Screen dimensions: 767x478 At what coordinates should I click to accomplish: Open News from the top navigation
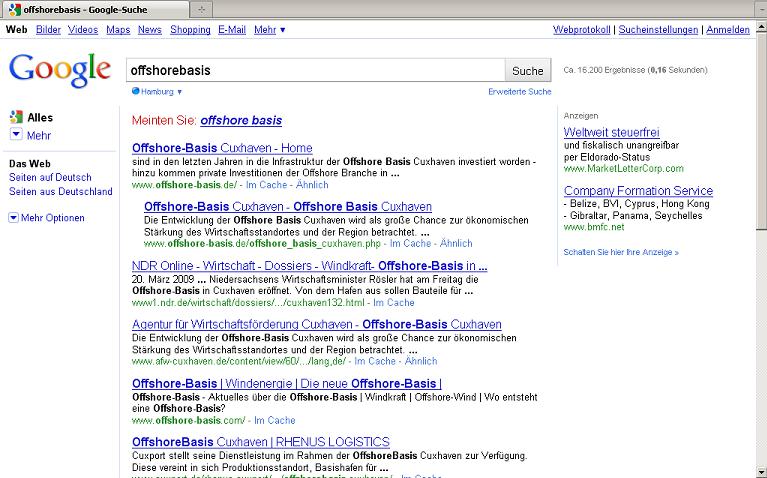click(150, 30)
